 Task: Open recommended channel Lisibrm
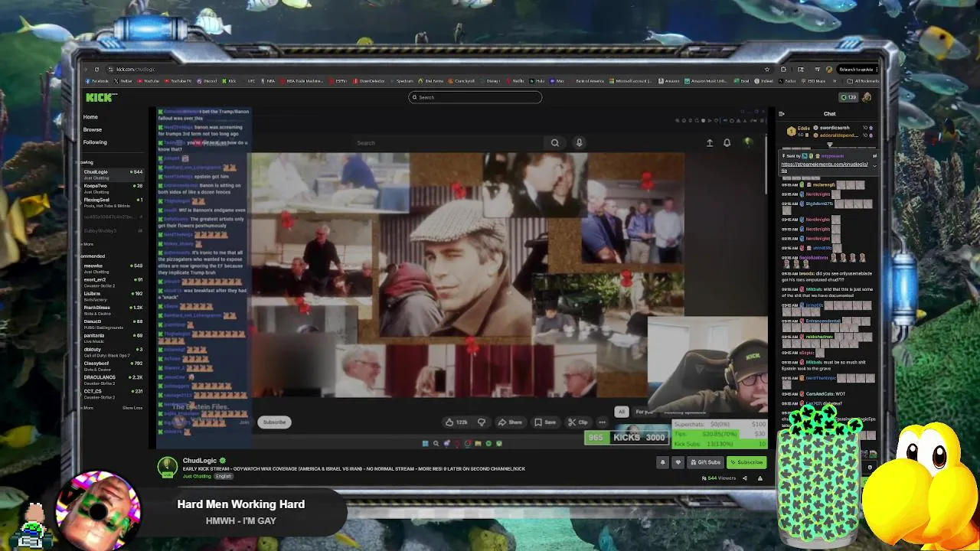point(113,295)
